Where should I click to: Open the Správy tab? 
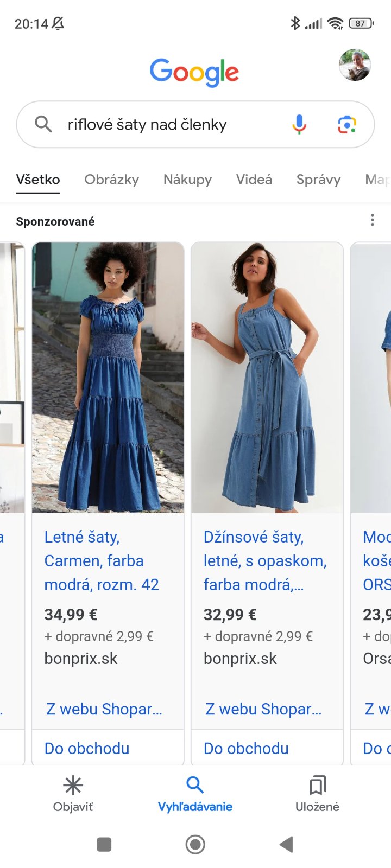pos(318,180)
